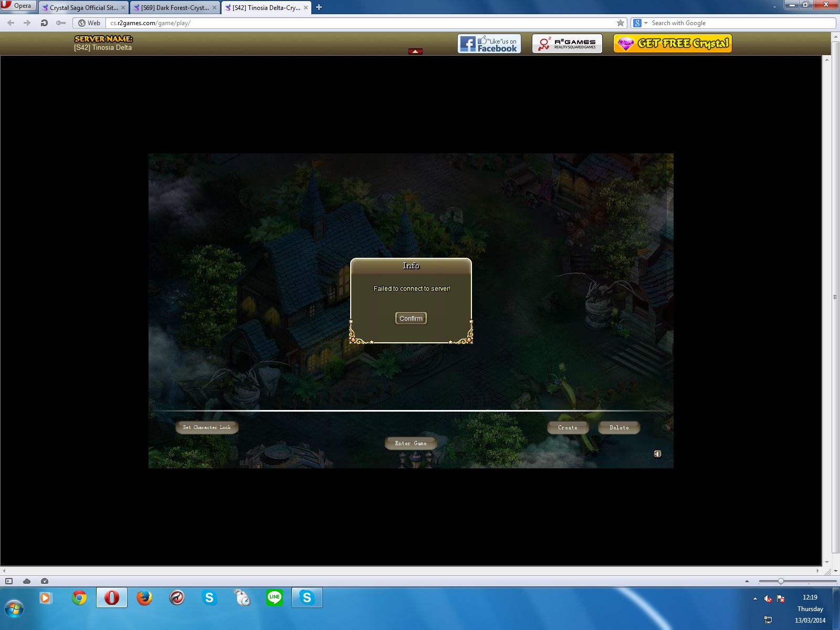Screen dimensions: 840x630
Task: Confirm the failed to connect dialog
Action: (411, 318)
